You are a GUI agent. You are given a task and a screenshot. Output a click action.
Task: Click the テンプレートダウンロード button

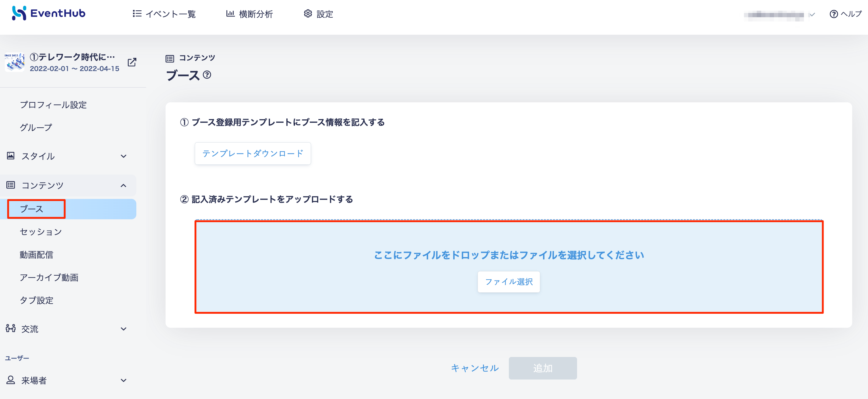(253, 154)
